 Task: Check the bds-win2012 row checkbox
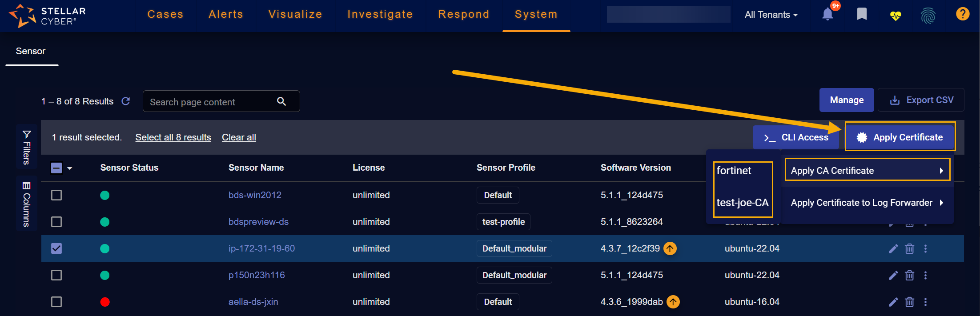pyautogui.click(x=56, y=195)
